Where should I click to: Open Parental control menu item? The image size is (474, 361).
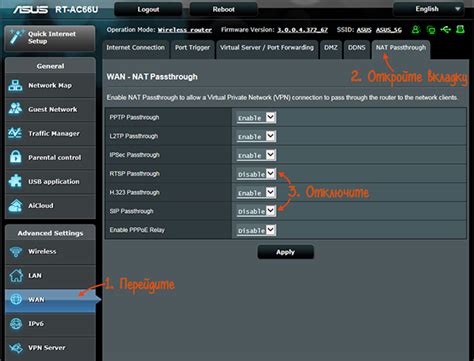point(50,157)
